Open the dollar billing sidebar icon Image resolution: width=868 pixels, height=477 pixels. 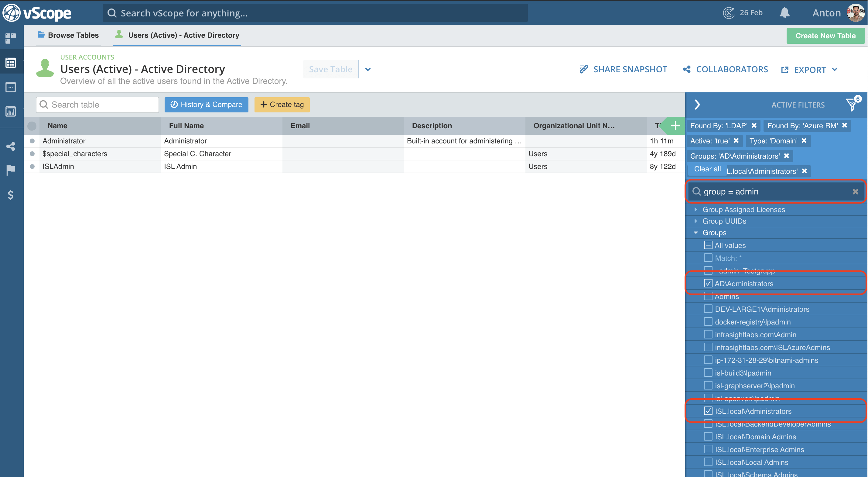point(10,194)
